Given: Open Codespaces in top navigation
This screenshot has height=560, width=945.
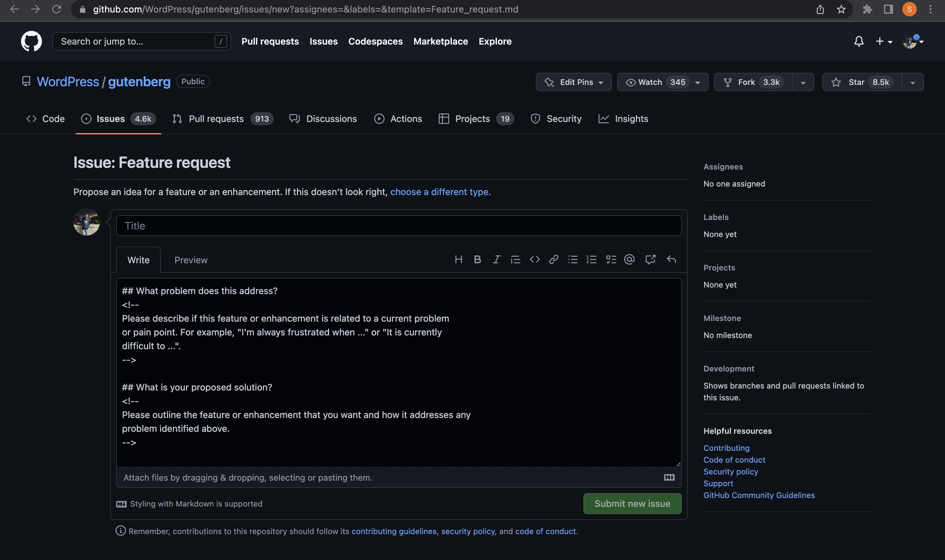Looking at the screenshot, I should pyautogui.click(x=375, y=41).
